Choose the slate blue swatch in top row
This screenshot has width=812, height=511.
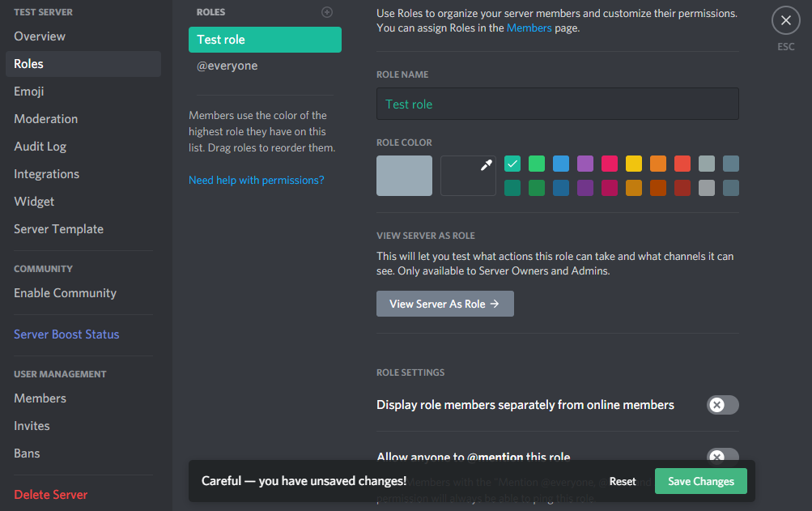coord(731,164)
